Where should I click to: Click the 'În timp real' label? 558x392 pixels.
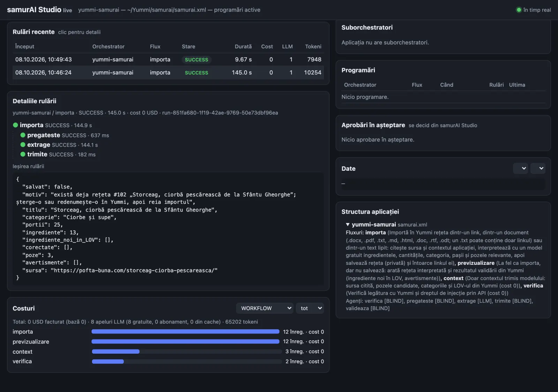537,10
